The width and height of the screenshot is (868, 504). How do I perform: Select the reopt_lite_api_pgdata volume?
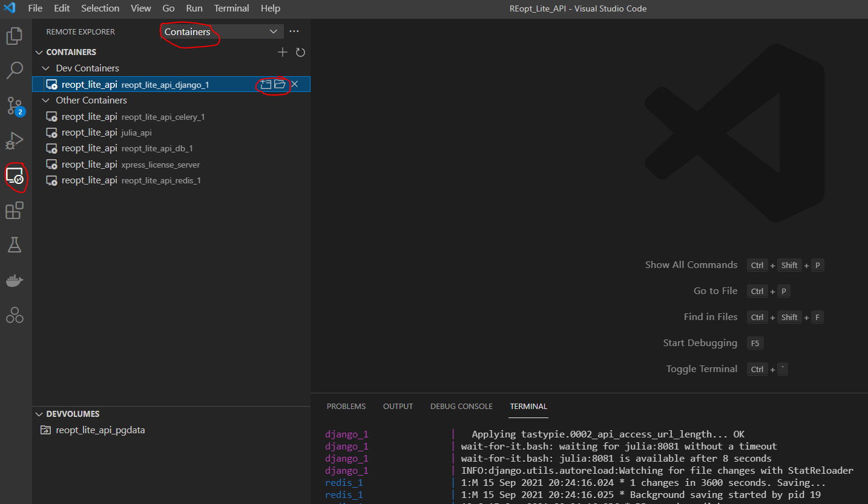[x=100, y=430]
